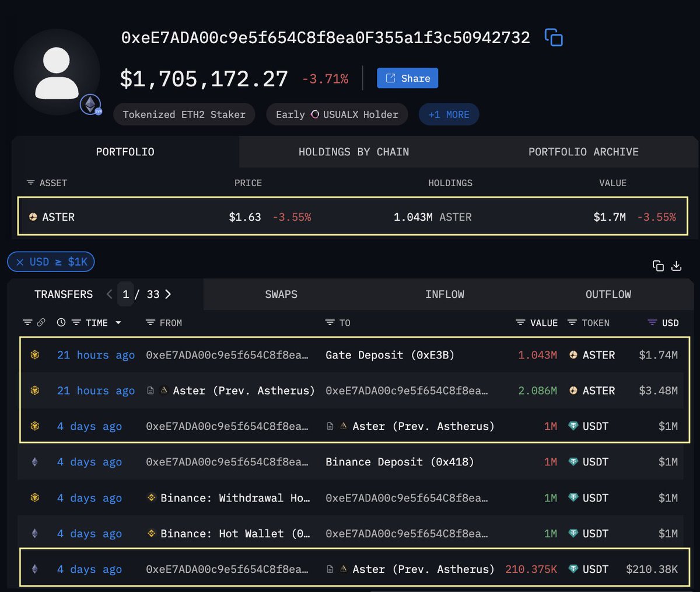Click the ASTER token icon in the portfolio row
Screen dimensions: 700x592
click(33, 217)
